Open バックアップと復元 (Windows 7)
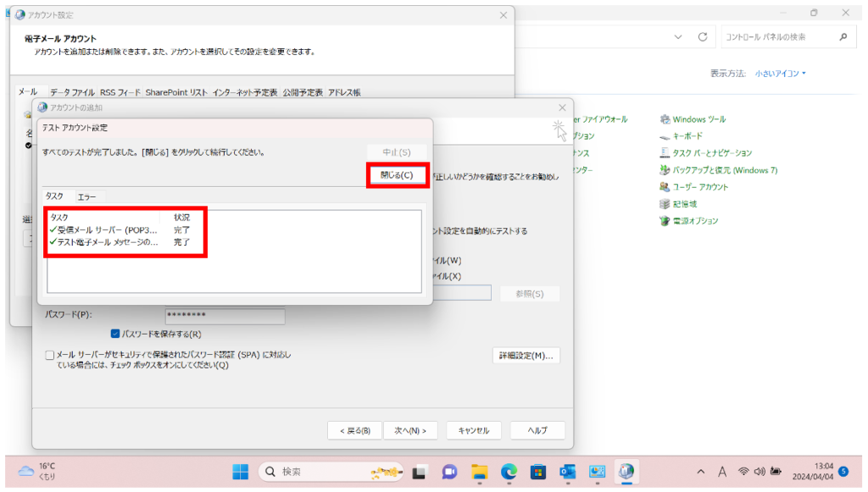Screen dimensions: 868x492 [724, 170]
